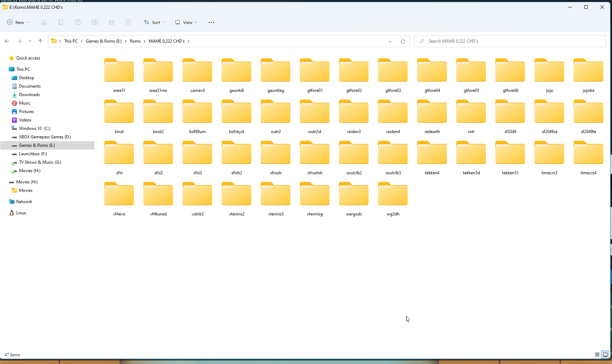The height and width of the screenshot is (364, 612).
Task: Expand chevron after Games & Roms (E:) breadcrumb
Action: click(x=126, y=41)
